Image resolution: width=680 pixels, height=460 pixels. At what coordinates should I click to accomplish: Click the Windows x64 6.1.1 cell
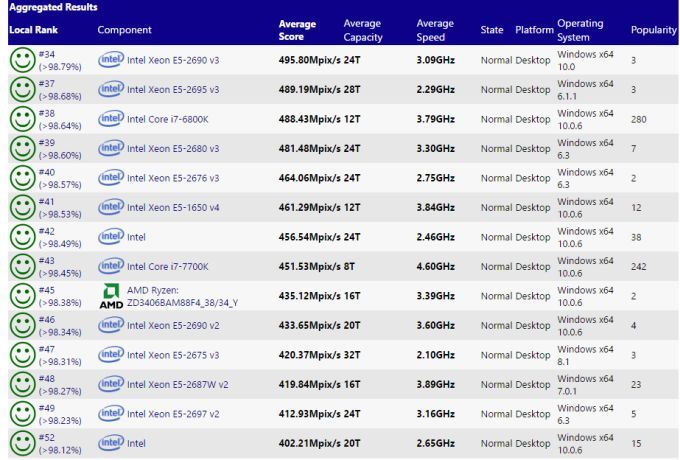coord(585,90)
